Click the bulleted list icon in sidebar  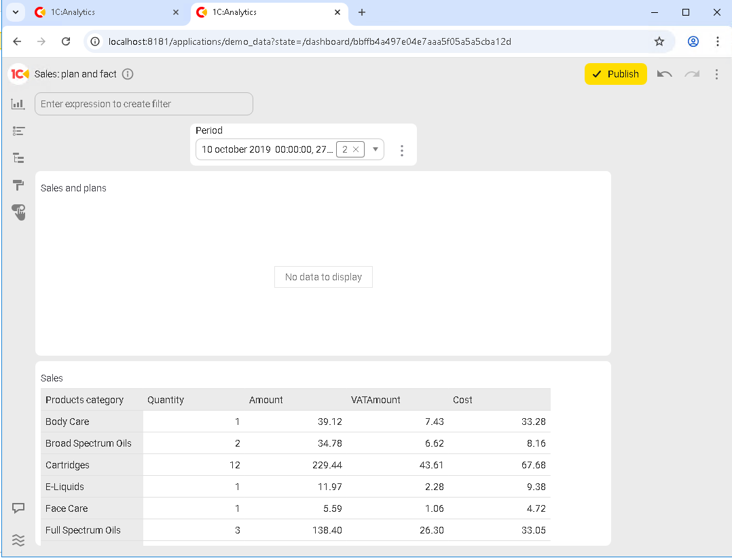click(x=18, y=131)
